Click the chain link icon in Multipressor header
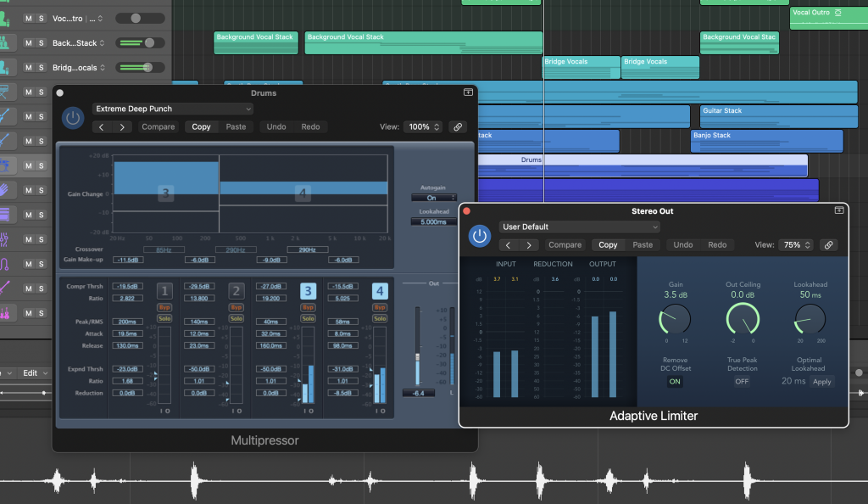 click(458, 126)
